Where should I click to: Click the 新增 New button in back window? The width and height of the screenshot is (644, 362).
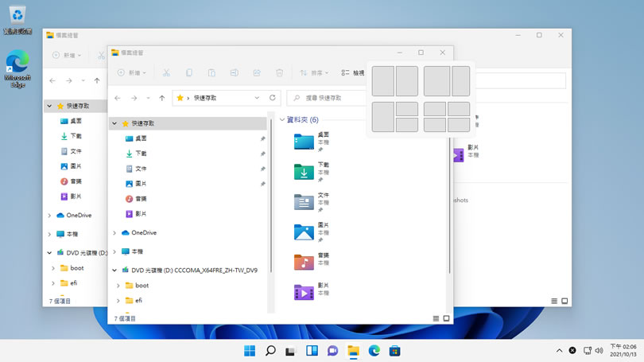click(x=67, y=55)
